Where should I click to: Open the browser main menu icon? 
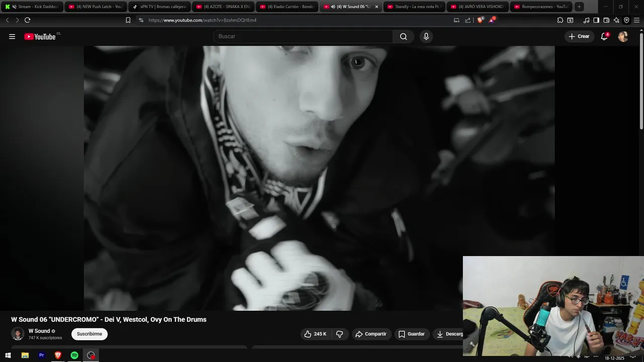(636, 20)
